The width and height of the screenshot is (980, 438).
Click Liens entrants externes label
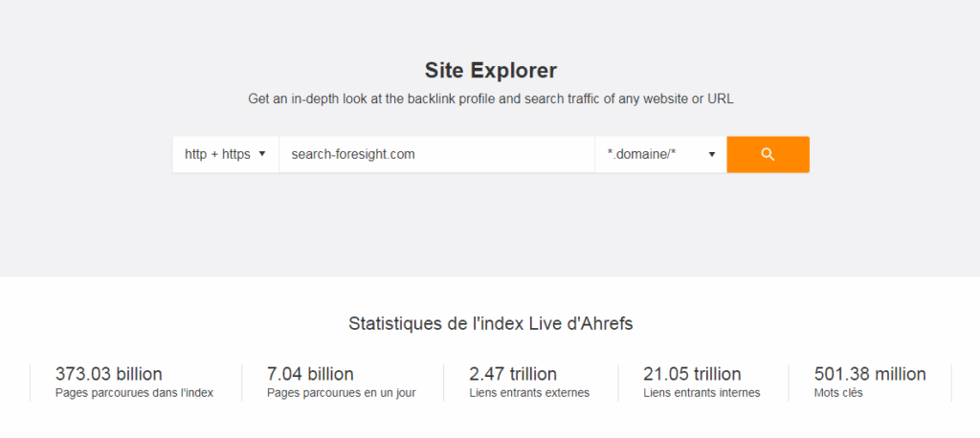529,393
